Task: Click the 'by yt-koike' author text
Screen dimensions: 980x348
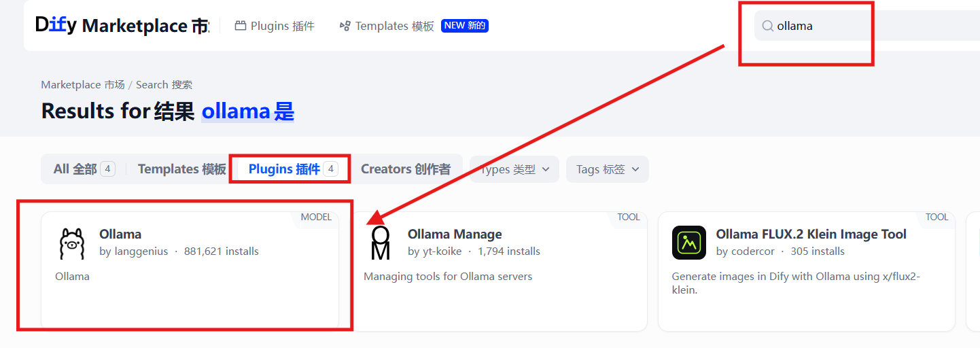Action: (x=434, y=251)
